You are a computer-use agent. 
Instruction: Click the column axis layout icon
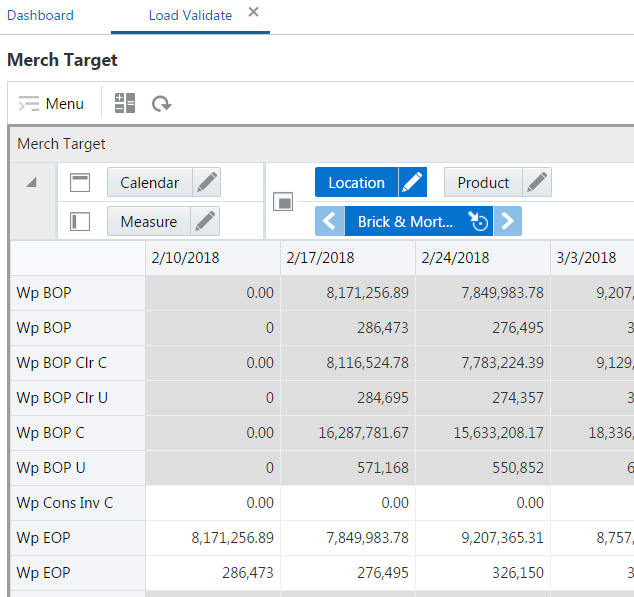(x=80, y=183)
